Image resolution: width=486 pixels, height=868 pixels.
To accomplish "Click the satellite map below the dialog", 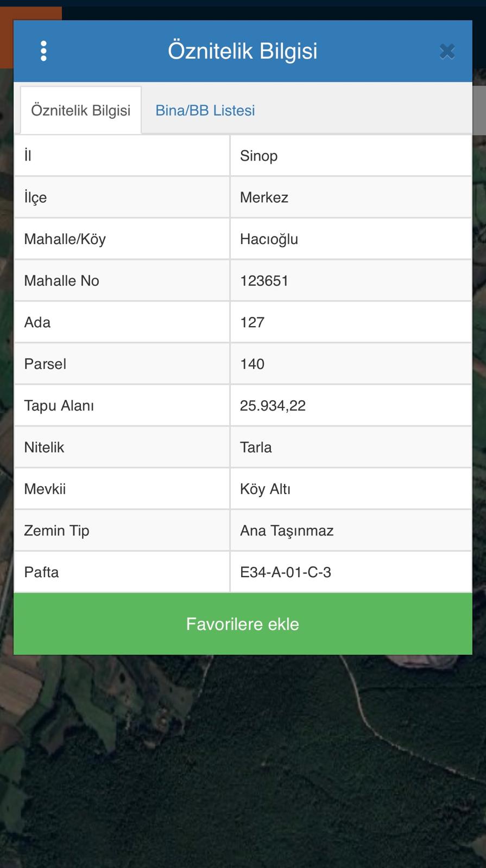I will (x=243, y=759).
